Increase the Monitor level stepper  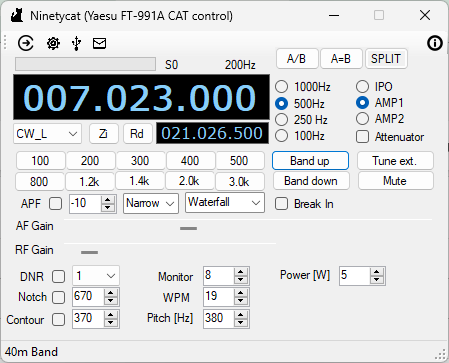(241, 272)
